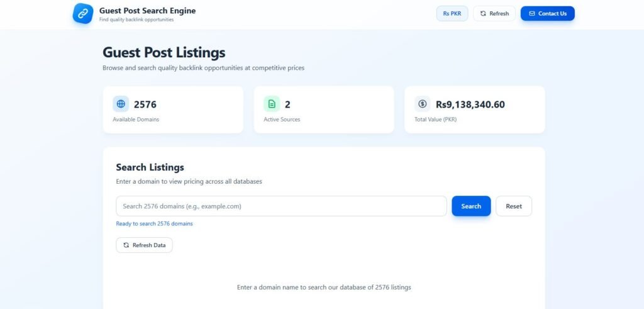
Task: Click the dollar coin icon for Total Value
Action: 423,104
